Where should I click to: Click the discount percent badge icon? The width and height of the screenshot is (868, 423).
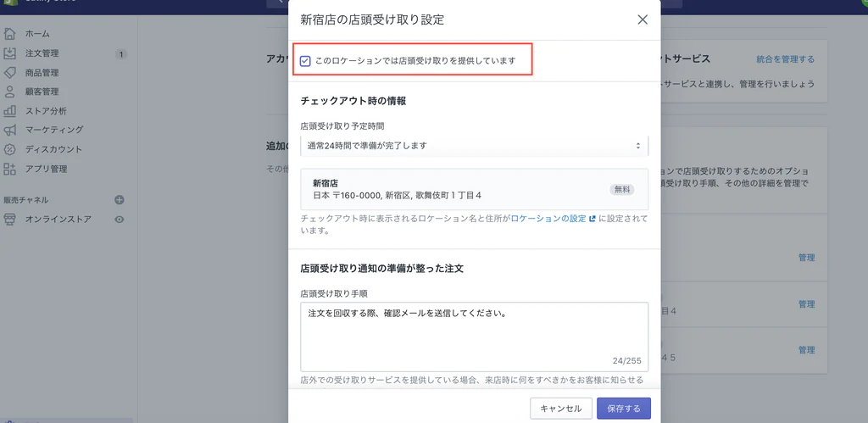[x=9, y=149]
